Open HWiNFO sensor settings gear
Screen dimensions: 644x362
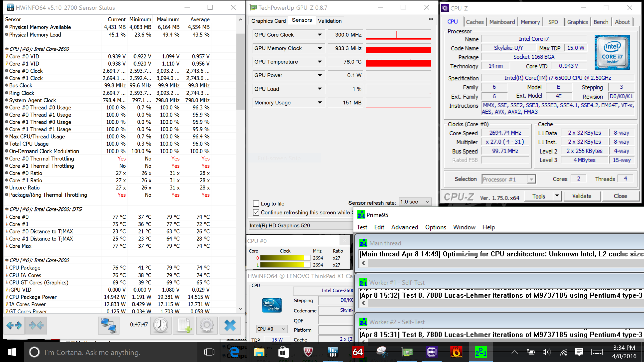(207, 325)
